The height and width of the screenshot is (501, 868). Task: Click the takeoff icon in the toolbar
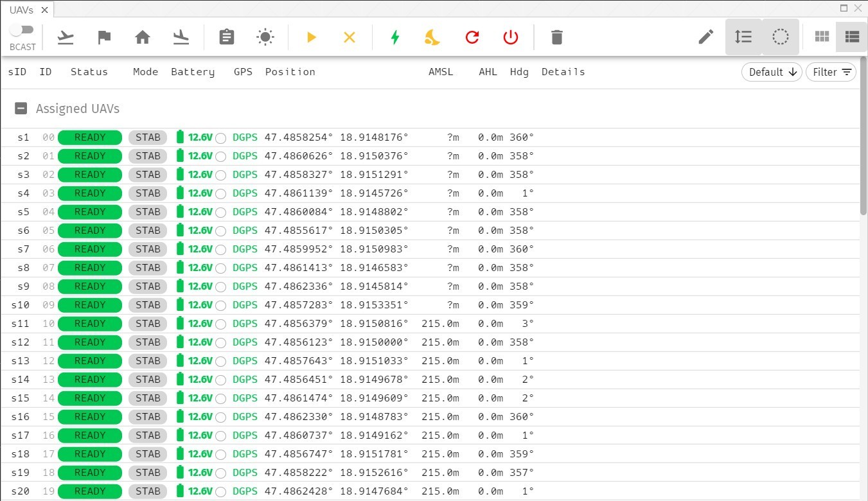(66, 37)
